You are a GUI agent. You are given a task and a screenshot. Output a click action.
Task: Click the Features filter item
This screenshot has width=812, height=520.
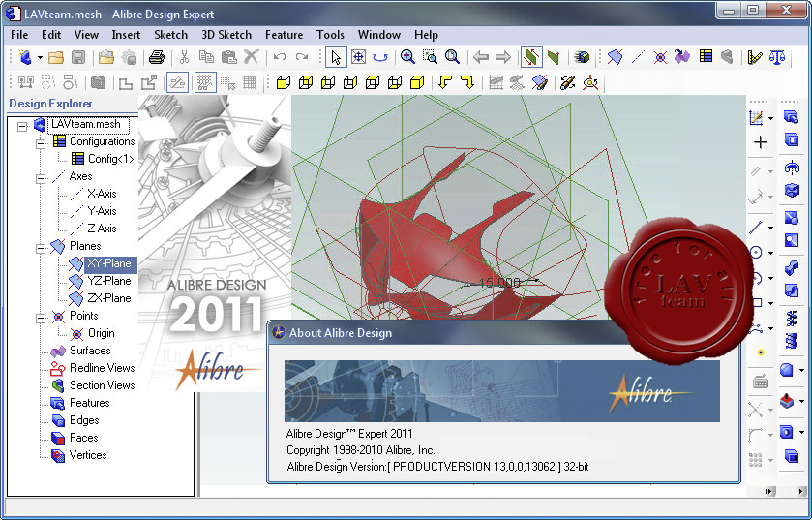point(90,403)
